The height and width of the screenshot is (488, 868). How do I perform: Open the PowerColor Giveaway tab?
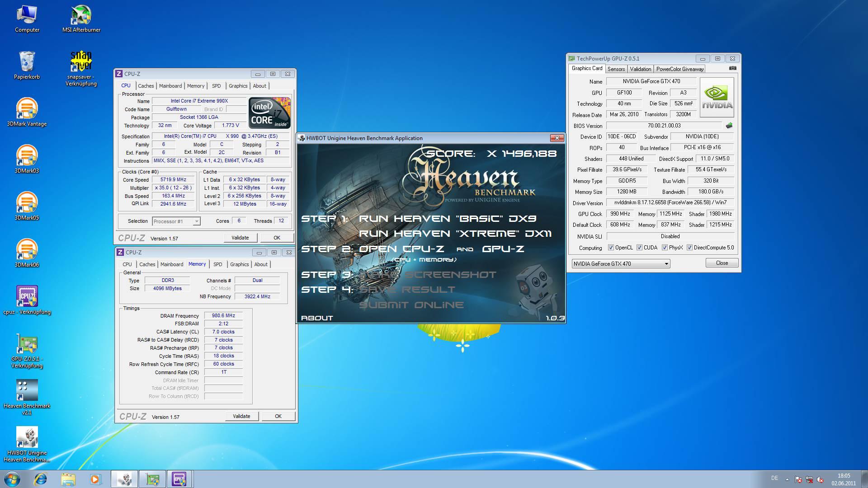(x=679, y=69)
